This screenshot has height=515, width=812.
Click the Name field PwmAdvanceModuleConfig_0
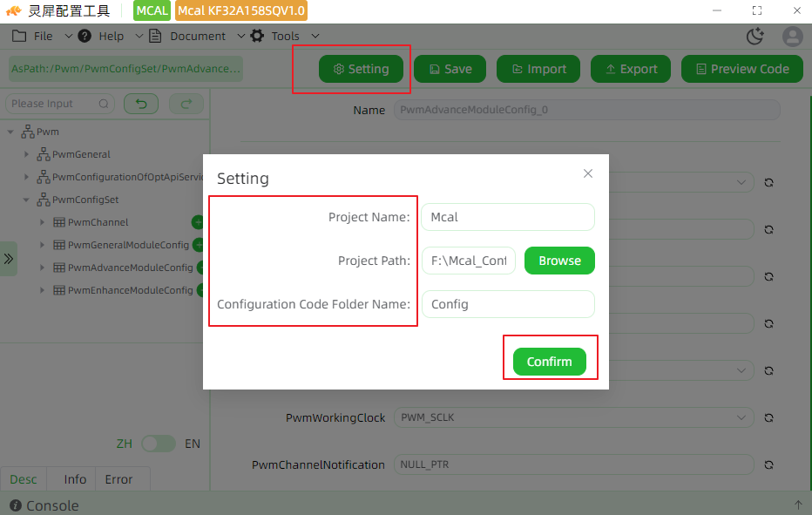pyautogui.click(x=587, y=110)
